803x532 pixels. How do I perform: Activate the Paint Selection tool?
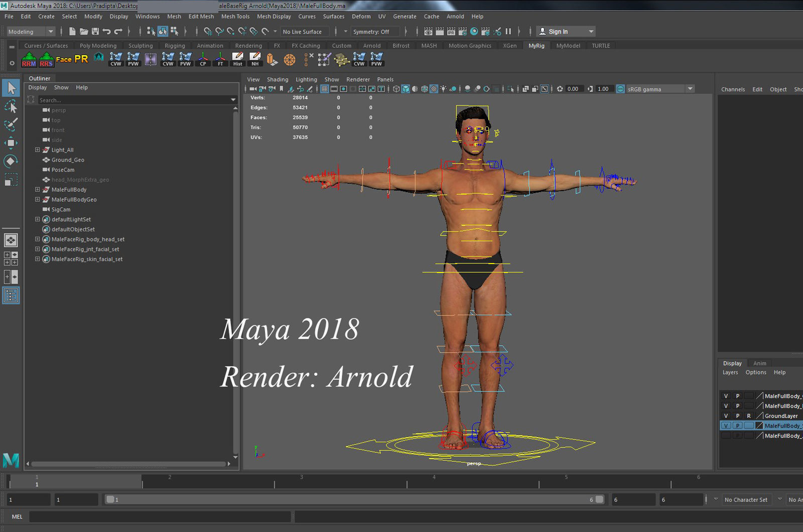(x=11, y=124)
